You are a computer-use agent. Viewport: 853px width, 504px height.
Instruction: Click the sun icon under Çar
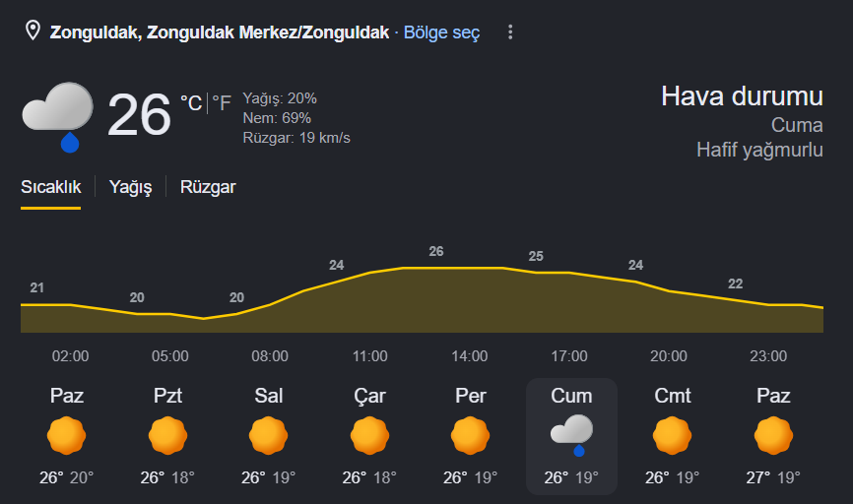click(369, 435)
